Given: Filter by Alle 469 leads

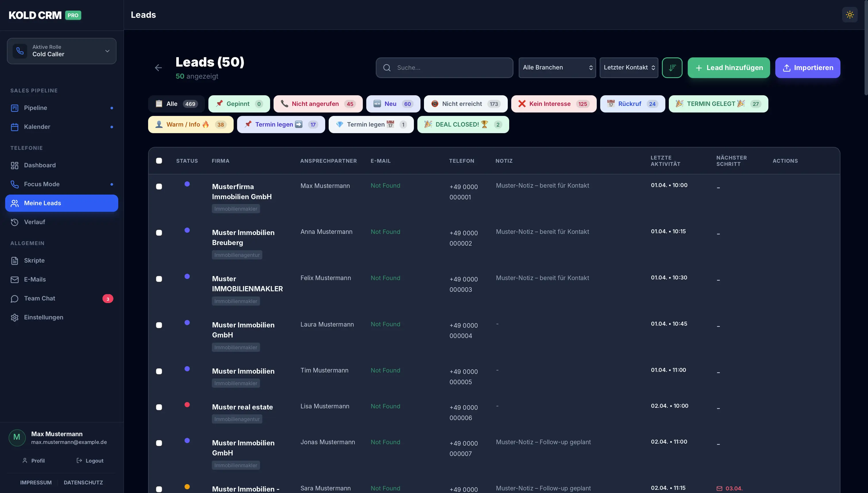Looking at the screenshot, I should pos(177,104).
